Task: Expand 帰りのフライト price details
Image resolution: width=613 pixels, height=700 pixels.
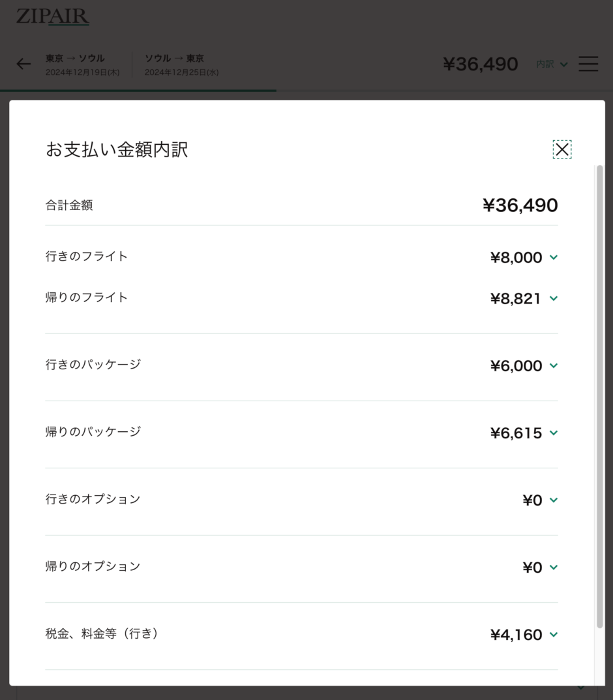Action: [554, 299]
